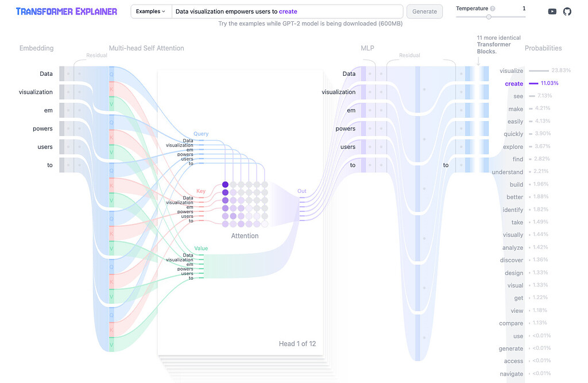Click the Key label in attention head
The height and width of the screenshot is (383, 588).
(201, 191)
